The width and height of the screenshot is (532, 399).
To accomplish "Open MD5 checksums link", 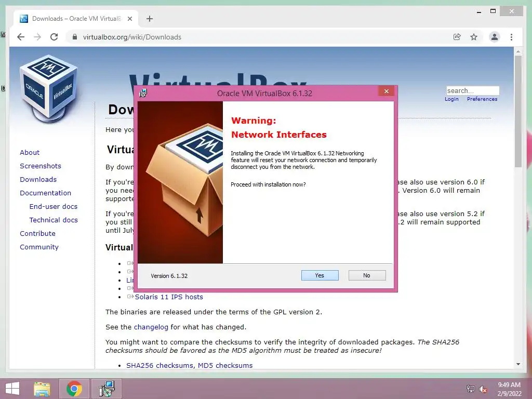I will 225,365.
